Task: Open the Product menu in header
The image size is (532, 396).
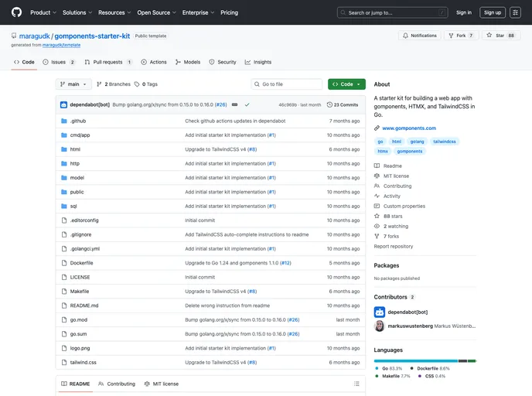Action: 43,12
